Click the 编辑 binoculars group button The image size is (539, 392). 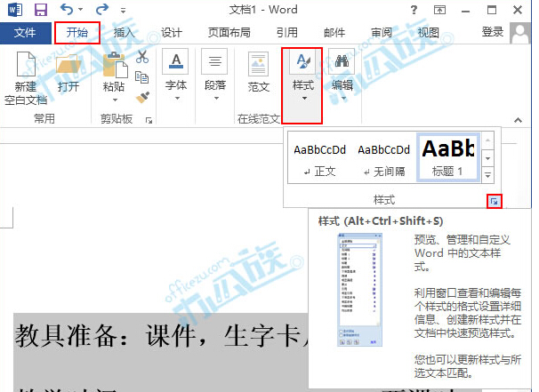[x=342, y=76]
